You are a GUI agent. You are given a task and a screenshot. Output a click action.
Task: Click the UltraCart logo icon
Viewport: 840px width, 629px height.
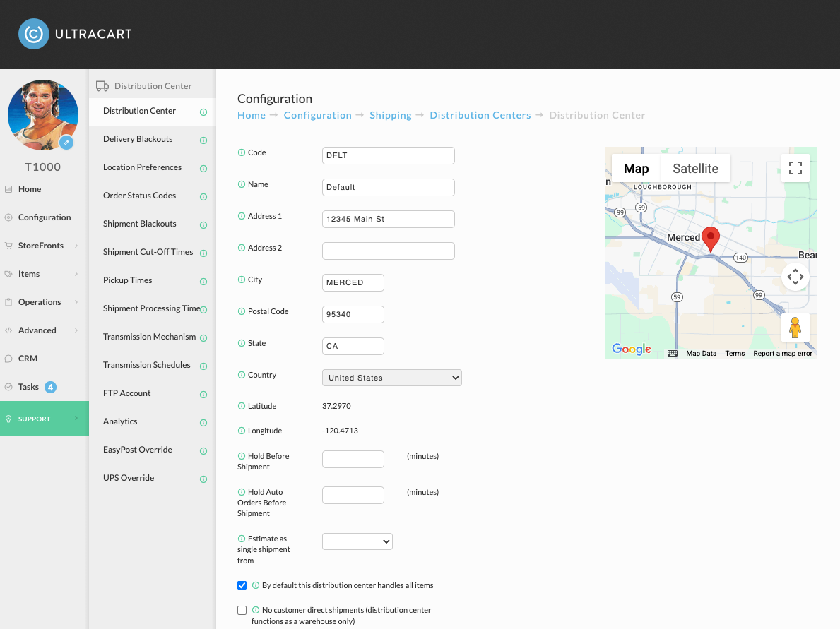33,35
